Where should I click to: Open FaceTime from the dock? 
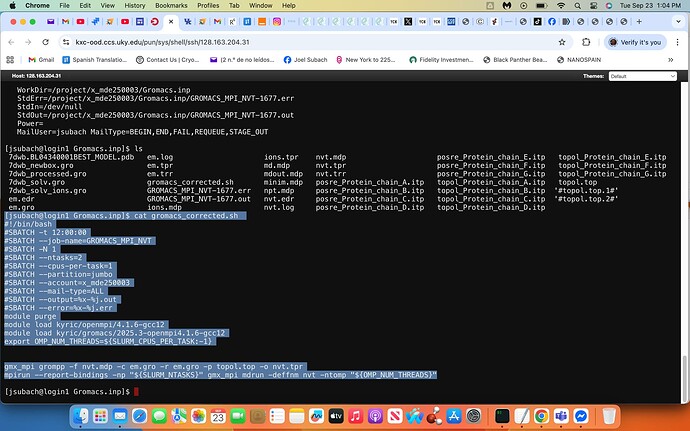pos(238,416)
